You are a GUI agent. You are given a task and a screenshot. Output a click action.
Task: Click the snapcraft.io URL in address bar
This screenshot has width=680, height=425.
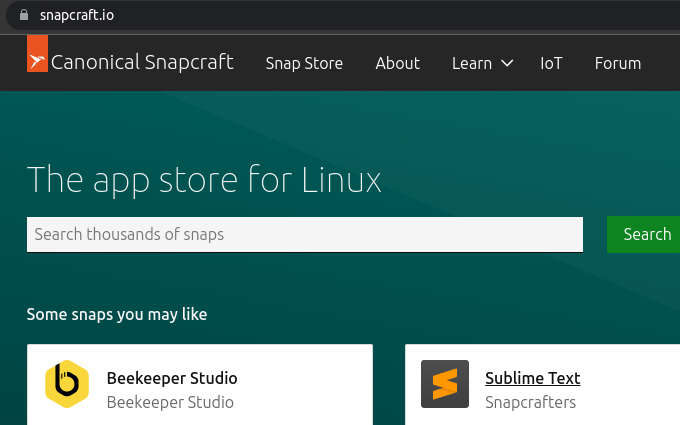(x=77, y=15)
